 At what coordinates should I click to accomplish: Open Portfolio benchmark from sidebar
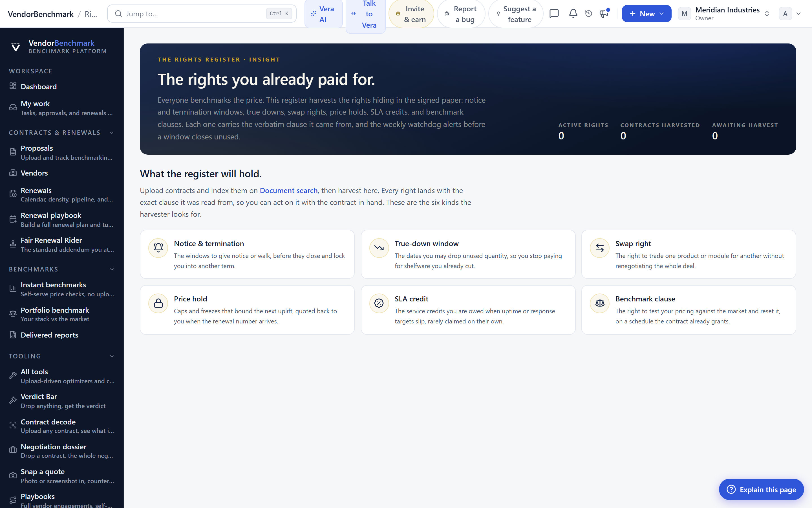pos(62,314)
